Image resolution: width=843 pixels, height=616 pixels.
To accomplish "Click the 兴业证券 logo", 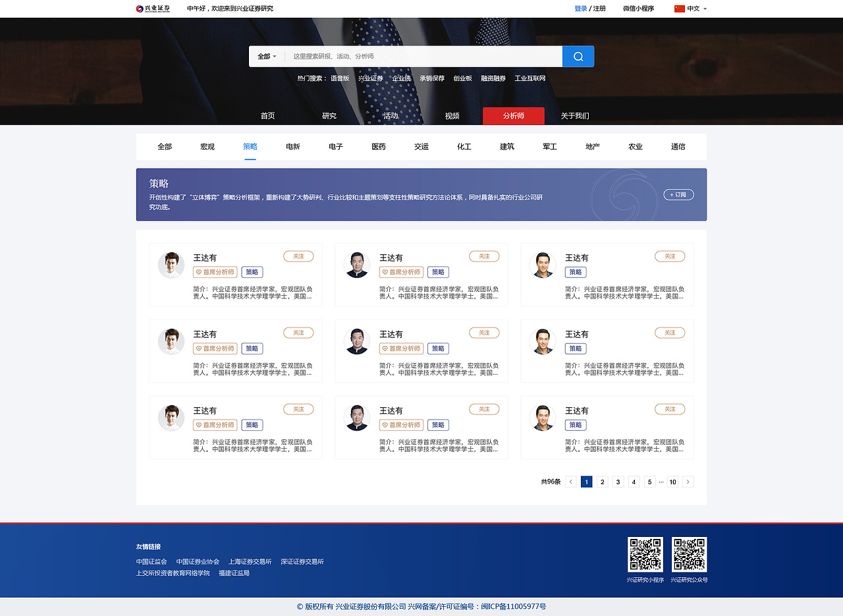I will coord(153,9).
